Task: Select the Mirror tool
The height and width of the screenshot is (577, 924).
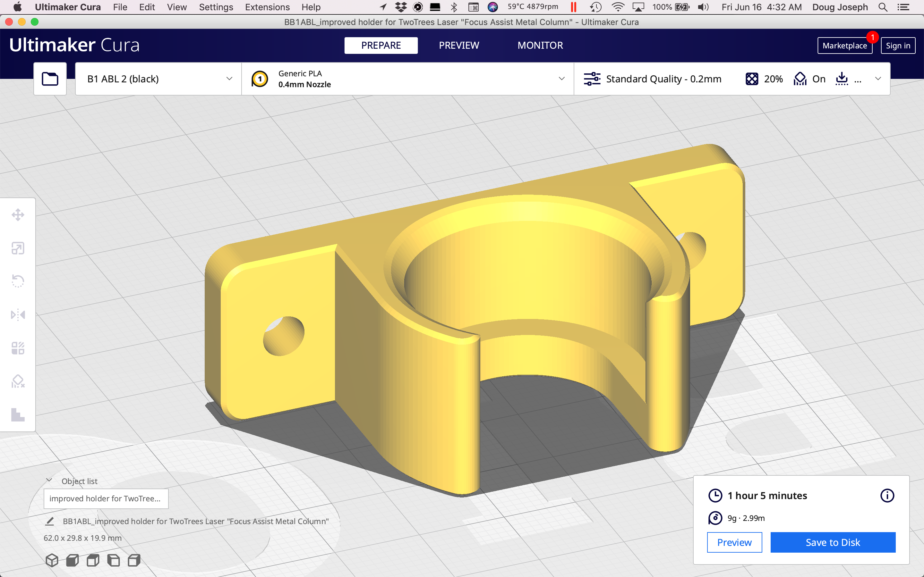Action: coord(18,315)
